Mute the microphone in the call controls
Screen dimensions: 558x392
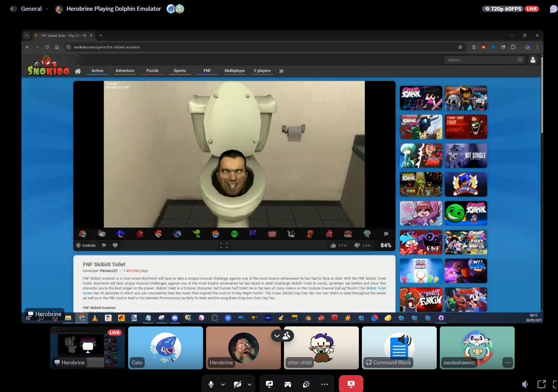[x=211, y=384]
